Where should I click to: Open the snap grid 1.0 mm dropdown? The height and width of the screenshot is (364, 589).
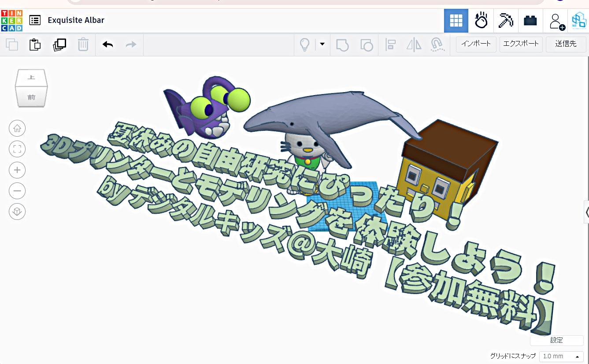(561, 356)
